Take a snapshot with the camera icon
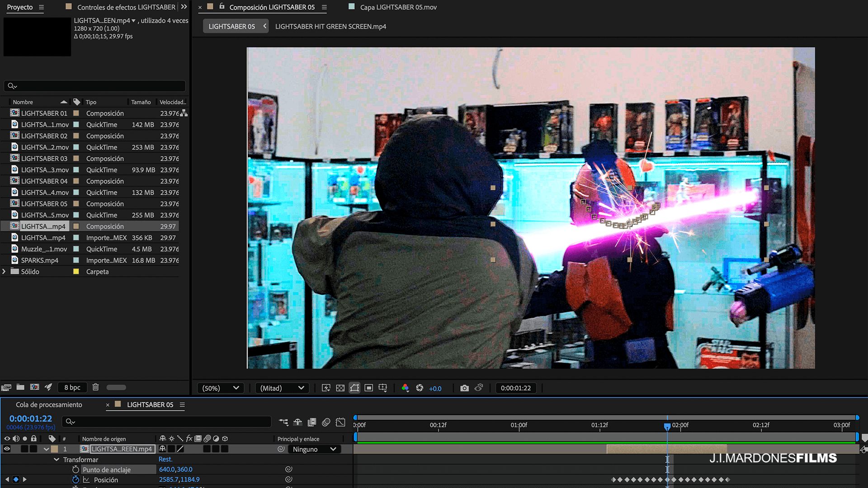Viewport: 868px width, 488px height. click(x=464, y=388)
